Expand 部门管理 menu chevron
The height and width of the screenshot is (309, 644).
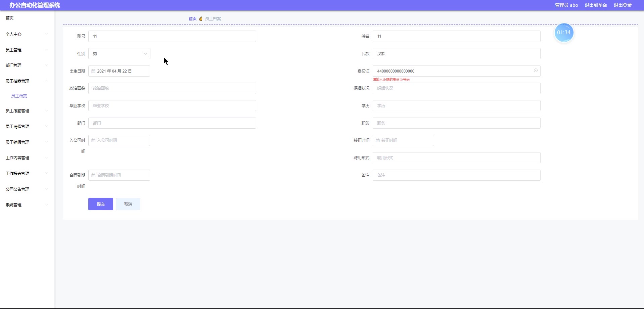(46, 65)
